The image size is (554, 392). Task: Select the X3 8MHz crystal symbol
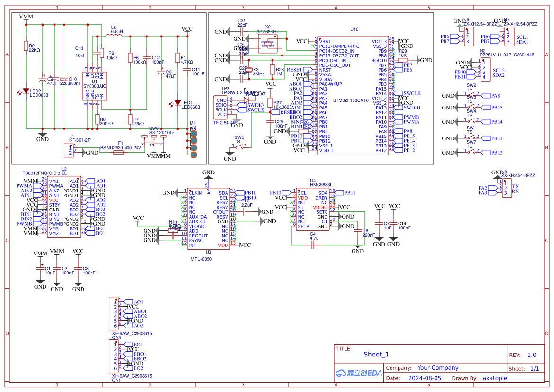click(x=249, y=70)
